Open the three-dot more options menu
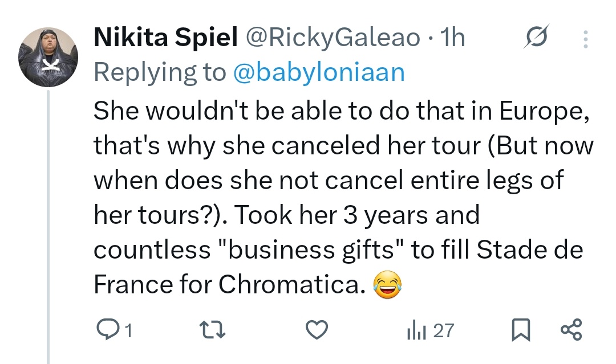This screenshot has height=364, width=616. point(585,39)
